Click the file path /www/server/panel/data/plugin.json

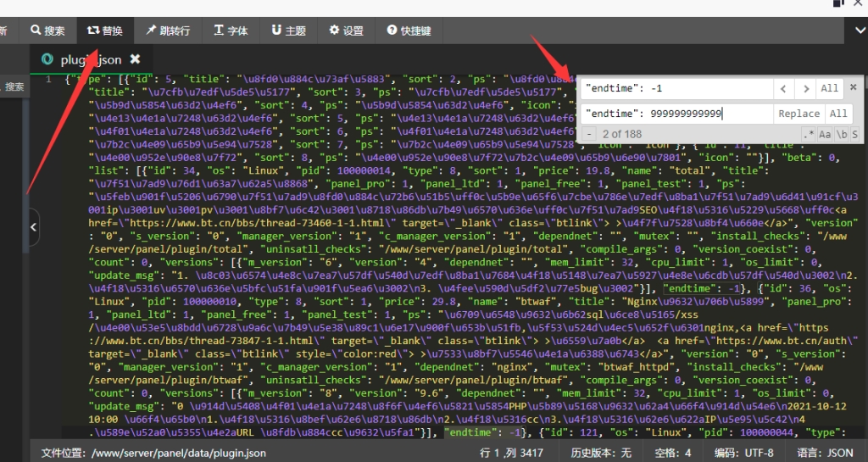tap(178, 453)
